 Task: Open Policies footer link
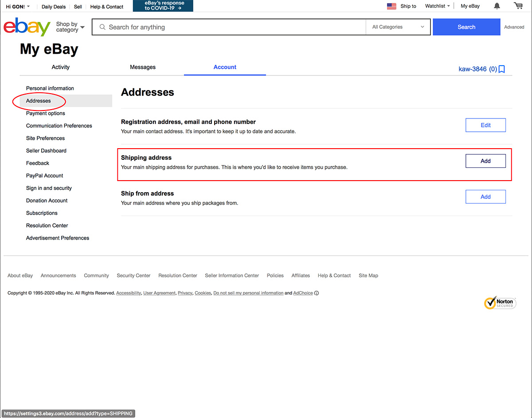[x=275, y=276]
